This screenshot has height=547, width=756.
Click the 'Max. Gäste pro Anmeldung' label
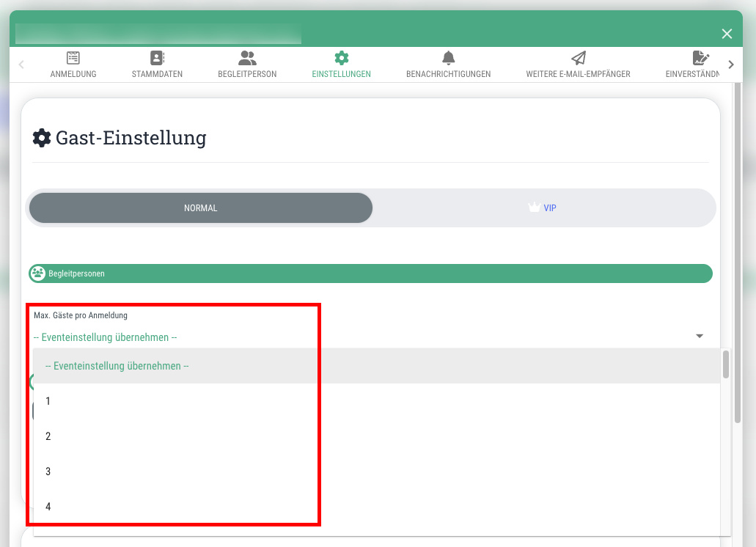pyautogui.click(x=81, y=315)
